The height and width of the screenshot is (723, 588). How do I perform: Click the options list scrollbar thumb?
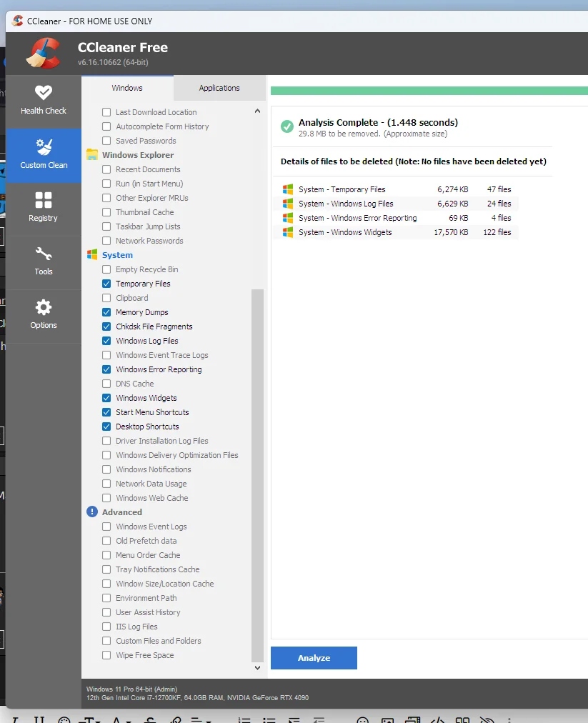pyautogui.click(x=257, y=476)
